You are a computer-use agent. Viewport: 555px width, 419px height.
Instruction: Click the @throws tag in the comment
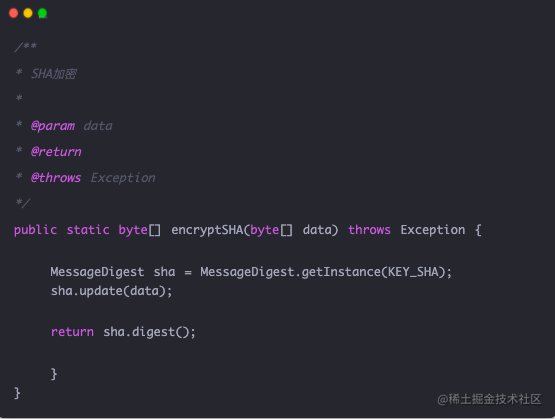[x=56, y=177]
